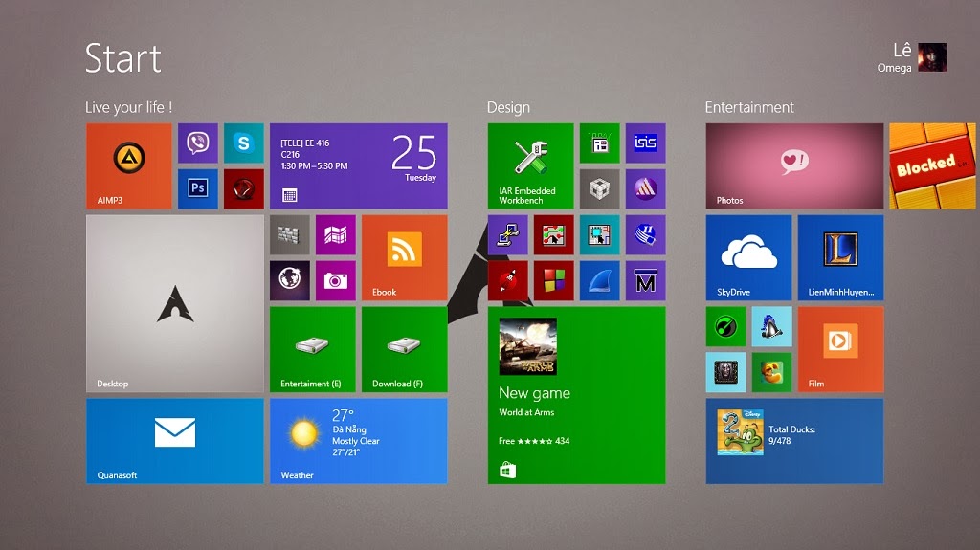Open the Quanasoft mail tile
The height and width of the screenshot is (550, 980).
click(175, 441)
